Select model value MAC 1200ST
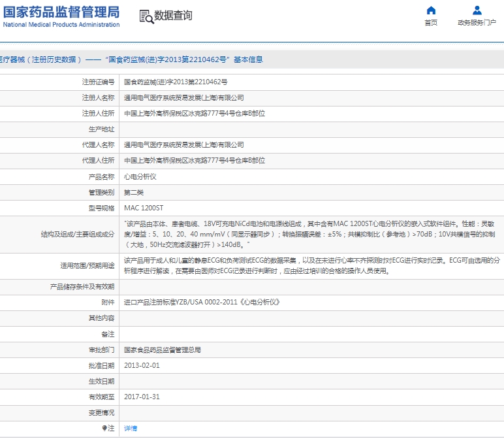Viewport: 504px width, 443px height. [144, 208]
